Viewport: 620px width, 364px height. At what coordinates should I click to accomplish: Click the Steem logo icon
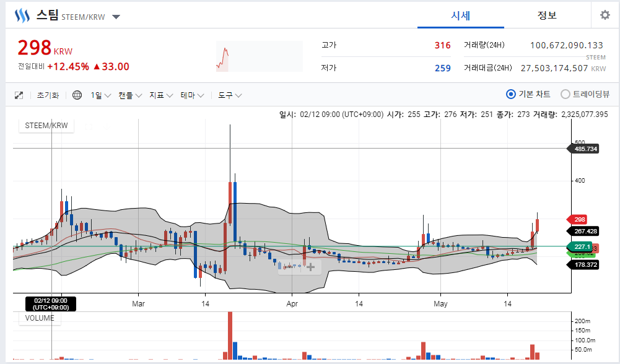[x=22, y=15]
